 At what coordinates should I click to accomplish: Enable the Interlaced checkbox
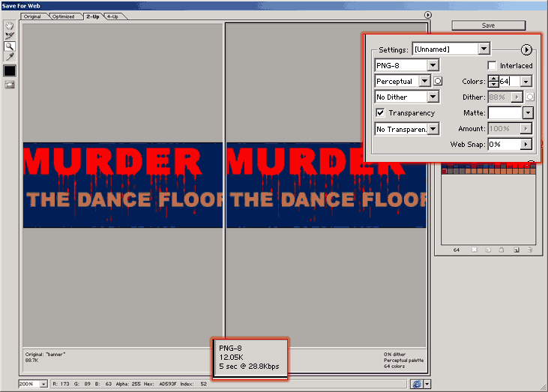point(492,65)
